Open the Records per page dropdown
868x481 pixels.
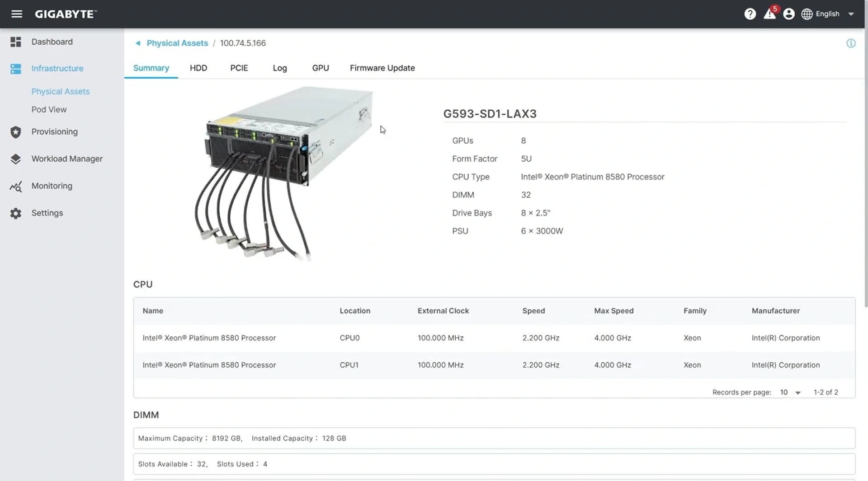790,392
